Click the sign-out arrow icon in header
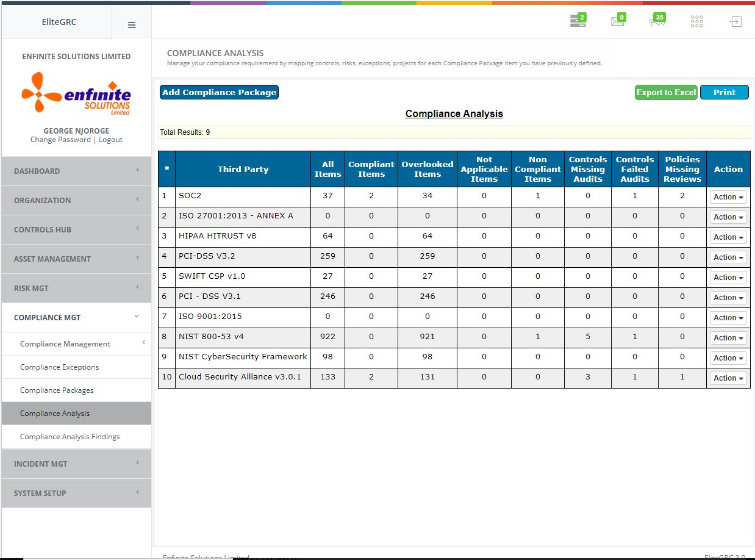This screenshot has height=560, width=755. tap(736, 22)
